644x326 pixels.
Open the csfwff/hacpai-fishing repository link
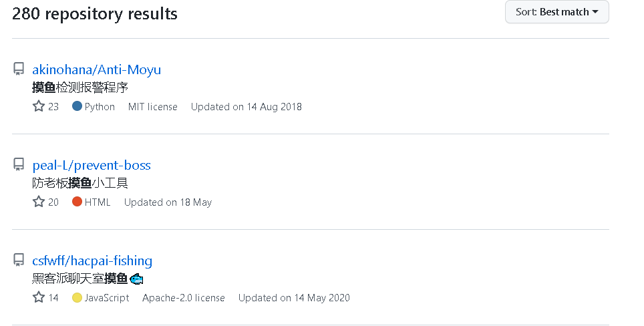(x=92, y=261)
